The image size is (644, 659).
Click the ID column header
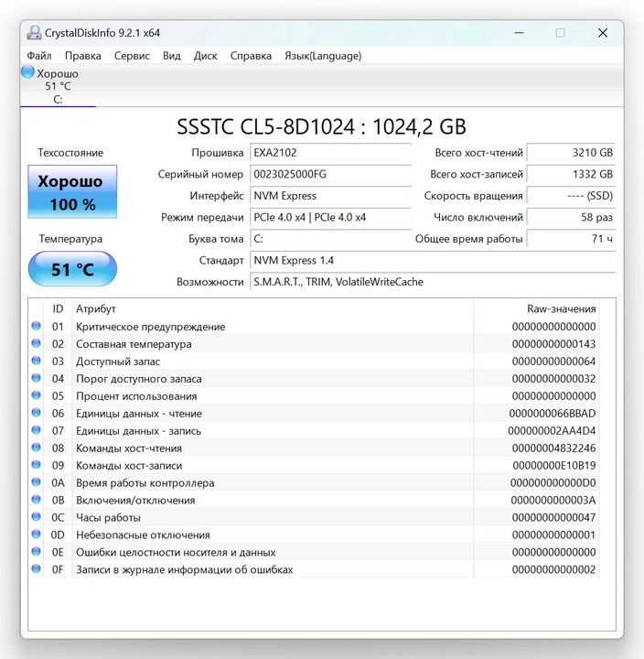pyautogui.click(x=58, y=309)
